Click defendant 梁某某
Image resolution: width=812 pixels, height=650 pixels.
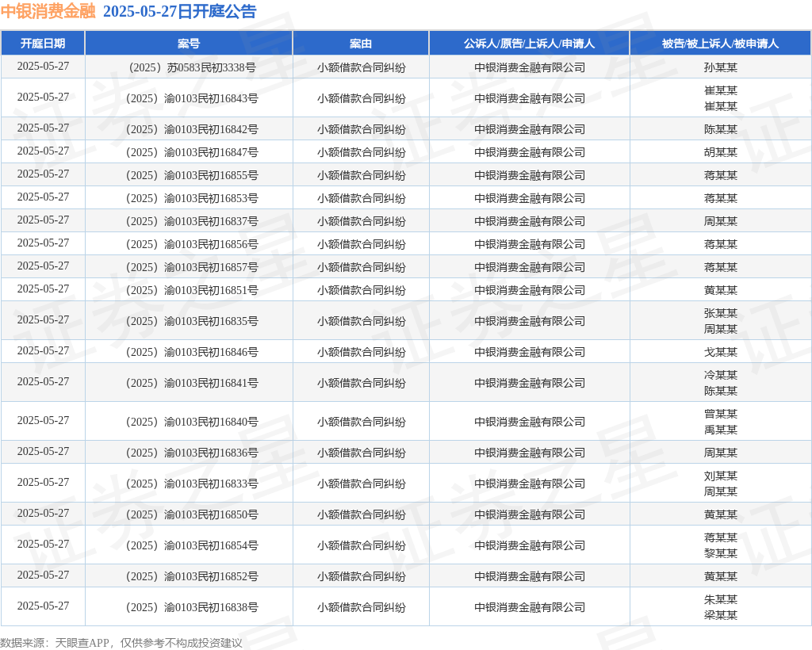720,615
